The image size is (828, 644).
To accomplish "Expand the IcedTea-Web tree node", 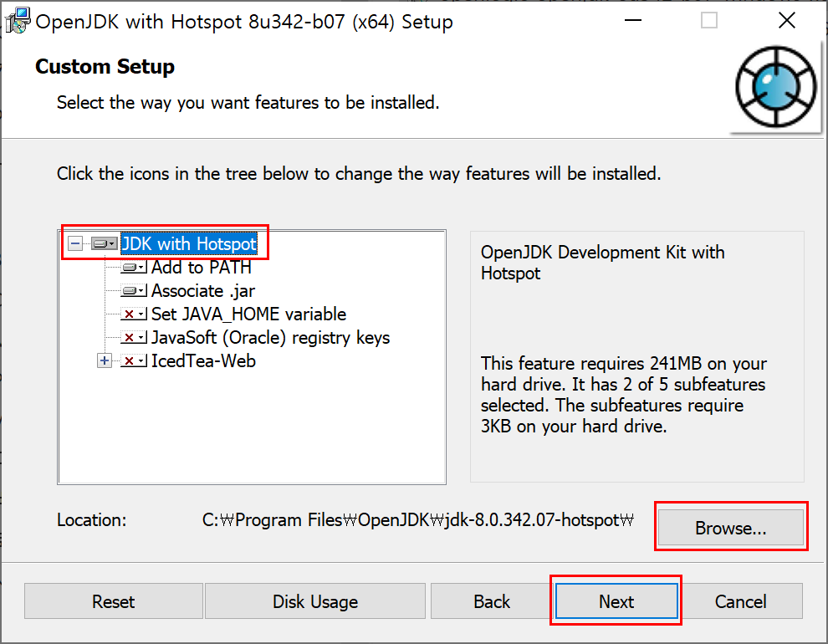I will coord(105,361).
